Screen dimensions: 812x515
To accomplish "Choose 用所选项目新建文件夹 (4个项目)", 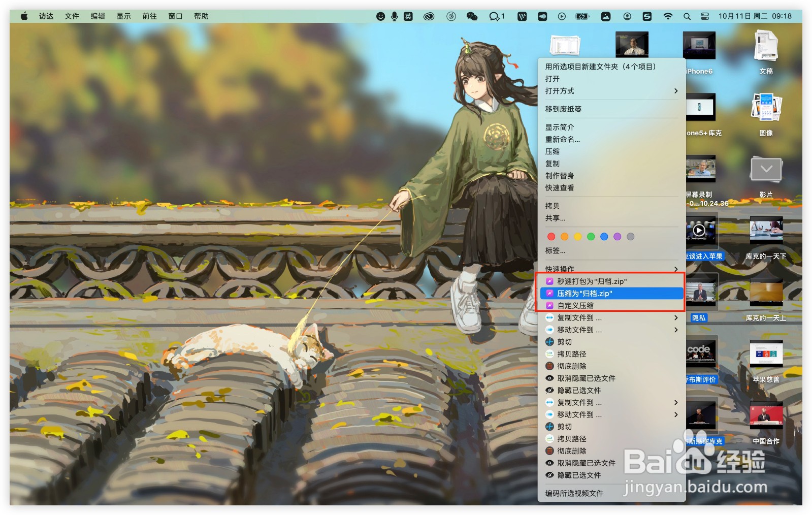I will point(611,67).
